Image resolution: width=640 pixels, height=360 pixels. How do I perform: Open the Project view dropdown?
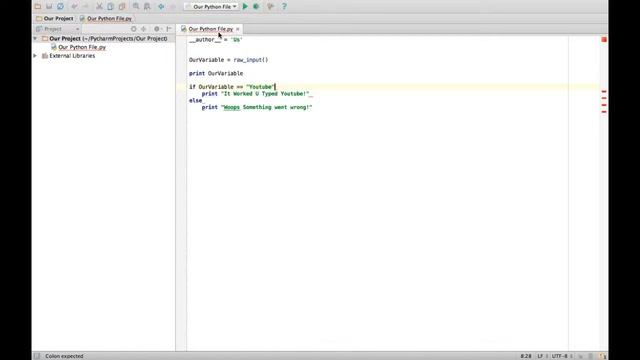tap(58, 29)
